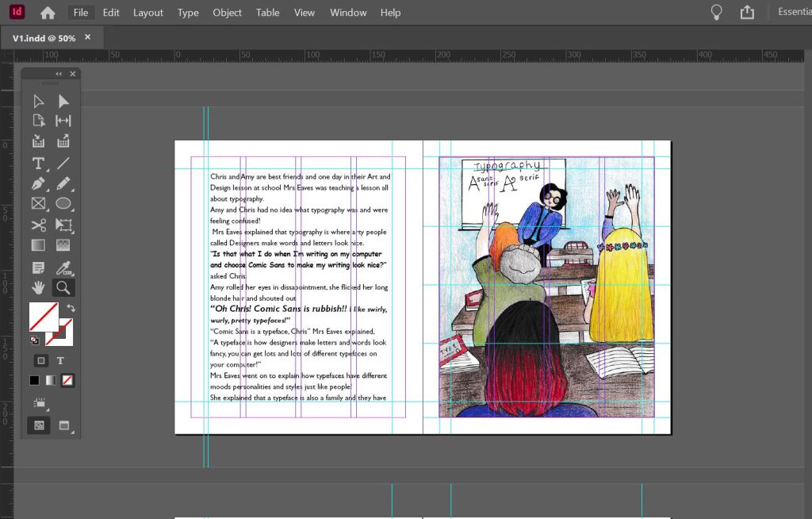Click the Home button
Screen dimensions: 812x519
coord(48,13)
